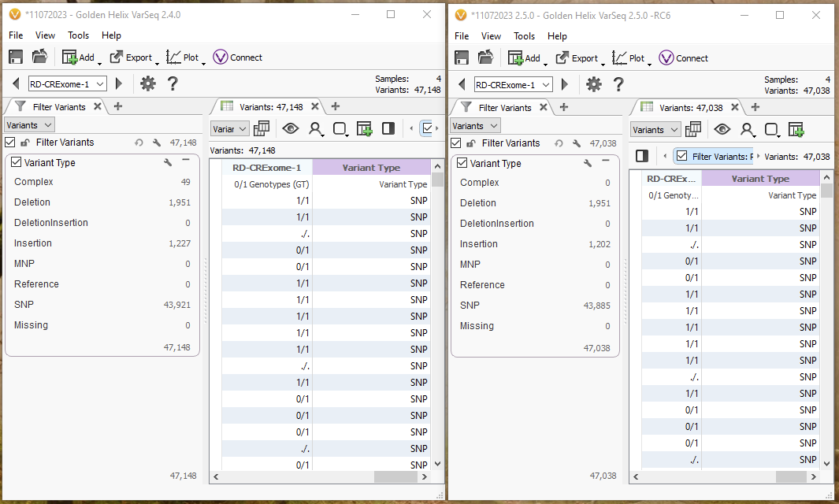Image resolution: width=839 pixels, height=504 pixels.
Task: Toggle eye visibility icon in 2.4.0 table toolbar
Action: click(291, 128)
